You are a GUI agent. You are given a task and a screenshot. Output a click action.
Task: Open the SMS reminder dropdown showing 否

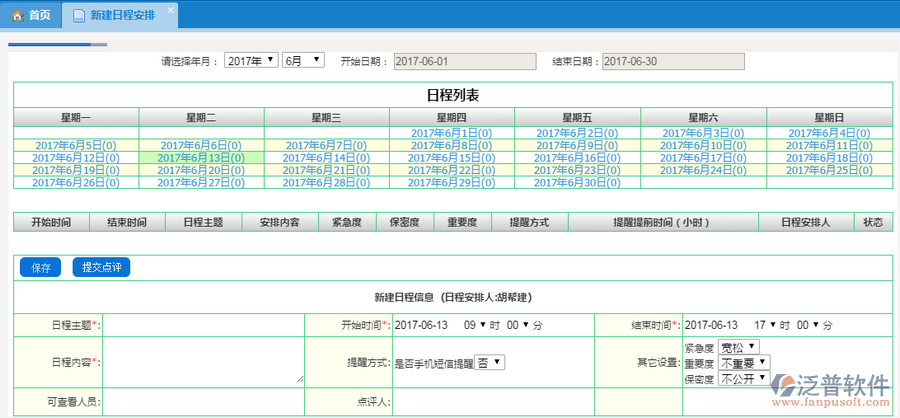point(489,362)
